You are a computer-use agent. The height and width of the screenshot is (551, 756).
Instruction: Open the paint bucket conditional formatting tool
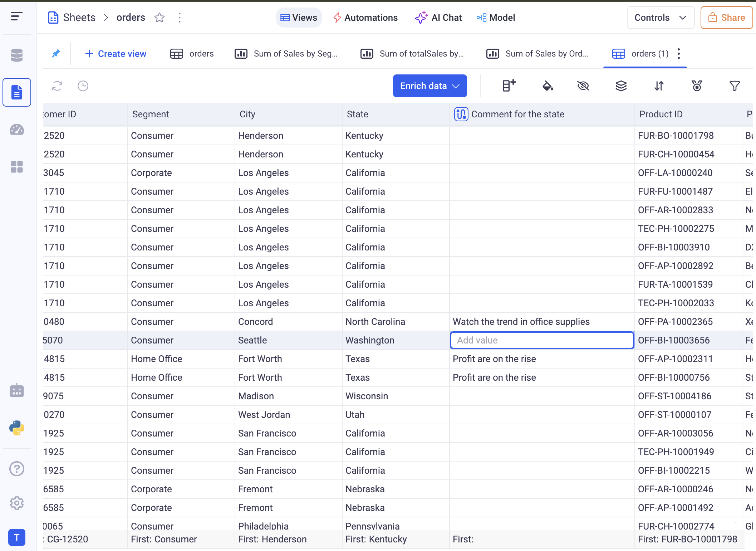click(548, 86)
